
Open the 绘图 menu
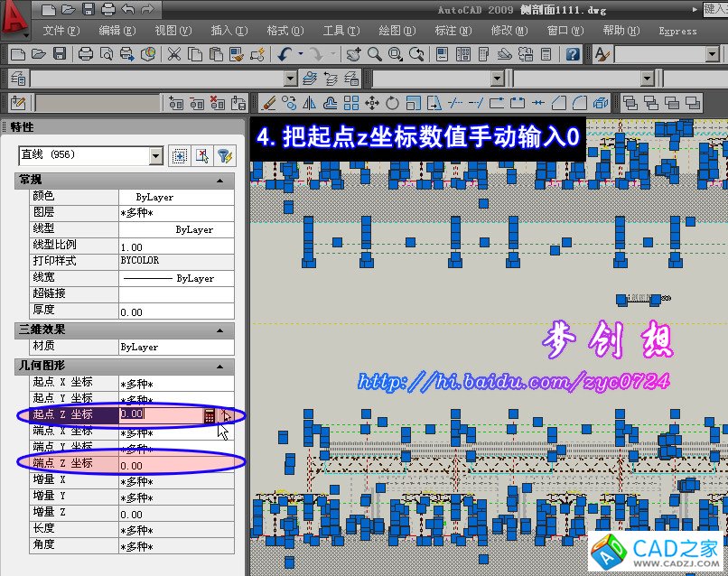click(397, 31)
